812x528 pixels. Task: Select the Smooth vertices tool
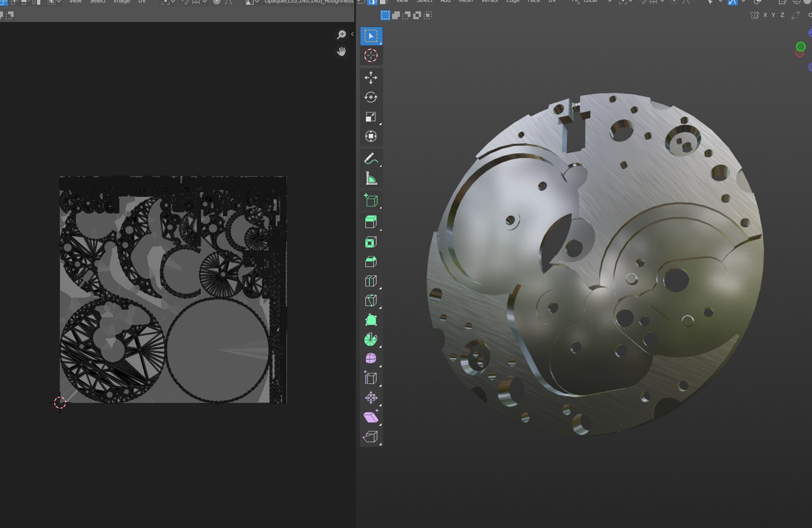pyautogui.click(x=371, y=359)
